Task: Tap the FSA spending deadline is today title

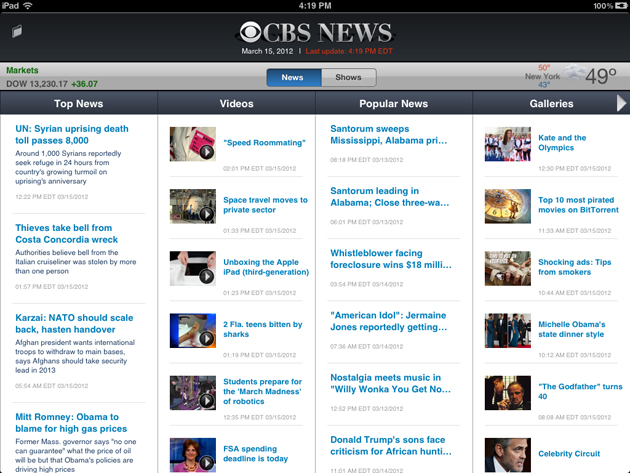Action: pos(256,454)
